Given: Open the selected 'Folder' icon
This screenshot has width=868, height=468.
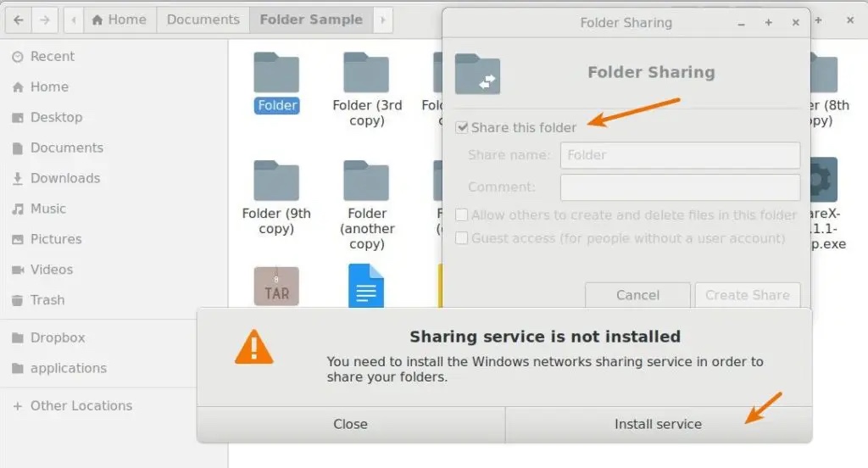Looking at the screenshot, I should click(276, 74).
